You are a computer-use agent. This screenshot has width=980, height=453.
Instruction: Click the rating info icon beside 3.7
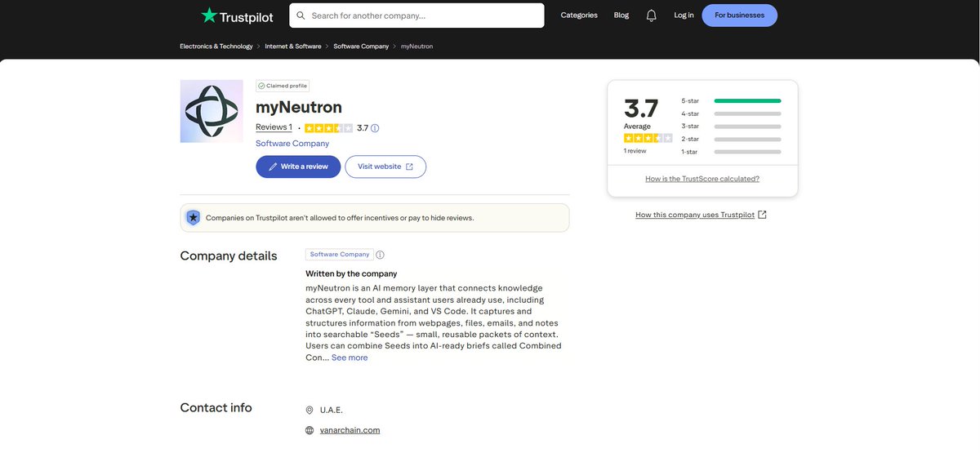tap(375, 128)
